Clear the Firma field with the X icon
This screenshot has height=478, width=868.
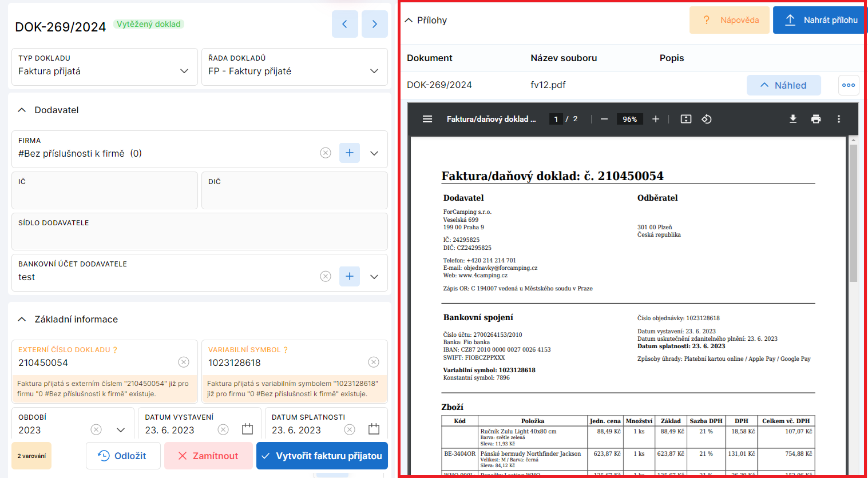(x=326, y=153)
